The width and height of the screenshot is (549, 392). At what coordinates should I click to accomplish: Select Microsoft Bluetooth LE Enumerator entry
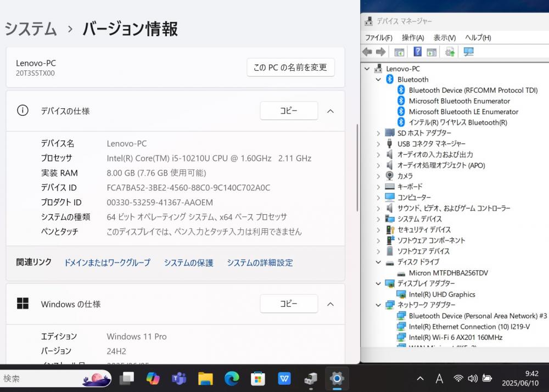coord(463,112)
